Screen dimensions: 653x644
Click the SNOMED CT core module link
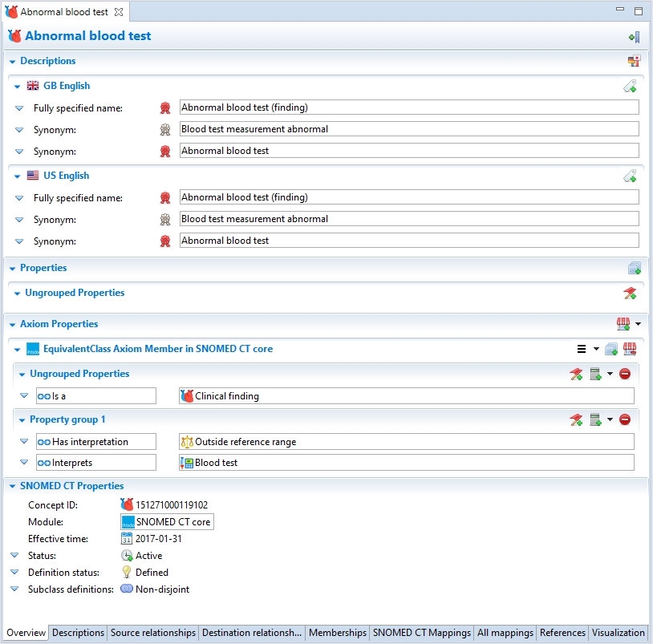click(172, 522)
